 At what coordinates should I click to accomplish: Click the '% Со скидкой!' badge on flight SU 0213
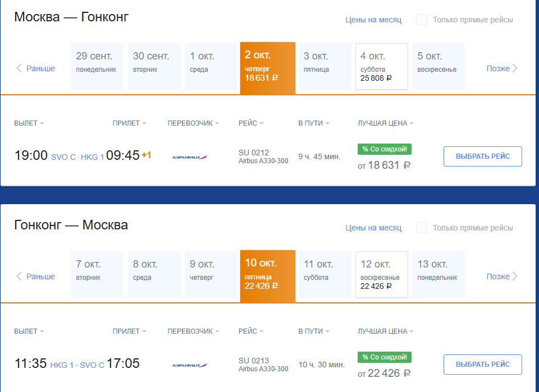click(384, 357)
